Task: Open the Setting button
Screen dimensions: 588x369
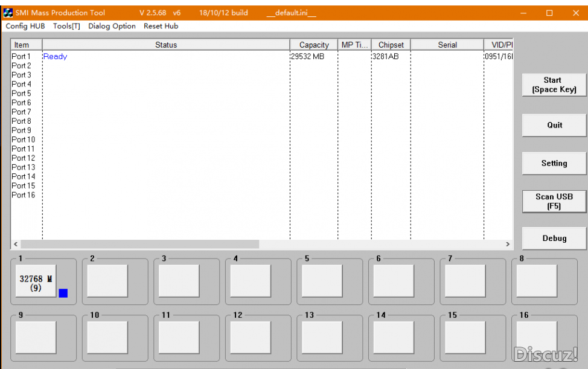Action: click(554, 163)
